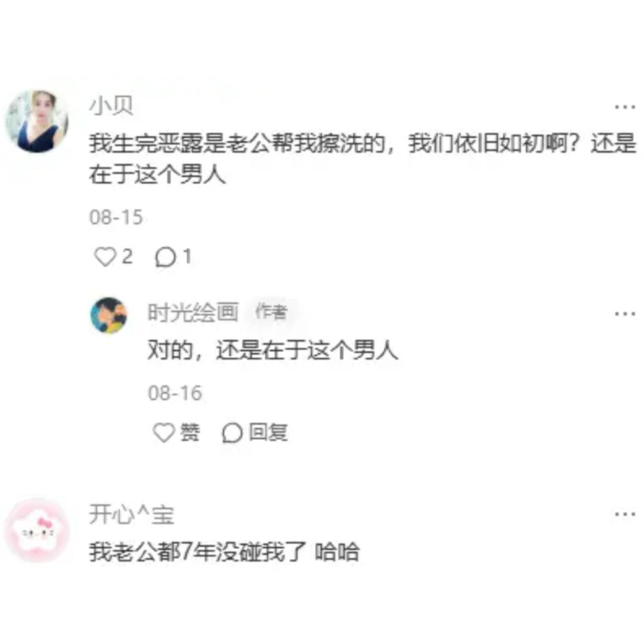Like 小贝's comment with heart icon

click(x=105, y=256)
